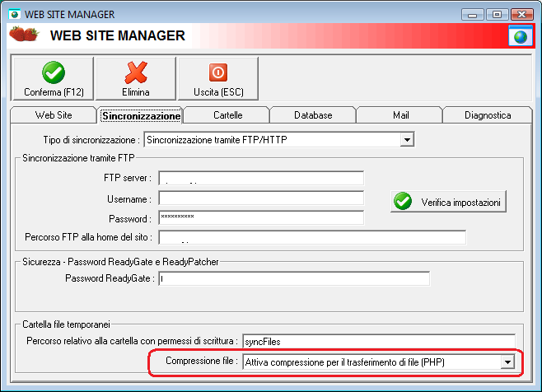The width and height of the screenshot is (542, 392).
Task: Click the 'Sincronizzazione tramite FTP' group label
Action: click(78, 158)
